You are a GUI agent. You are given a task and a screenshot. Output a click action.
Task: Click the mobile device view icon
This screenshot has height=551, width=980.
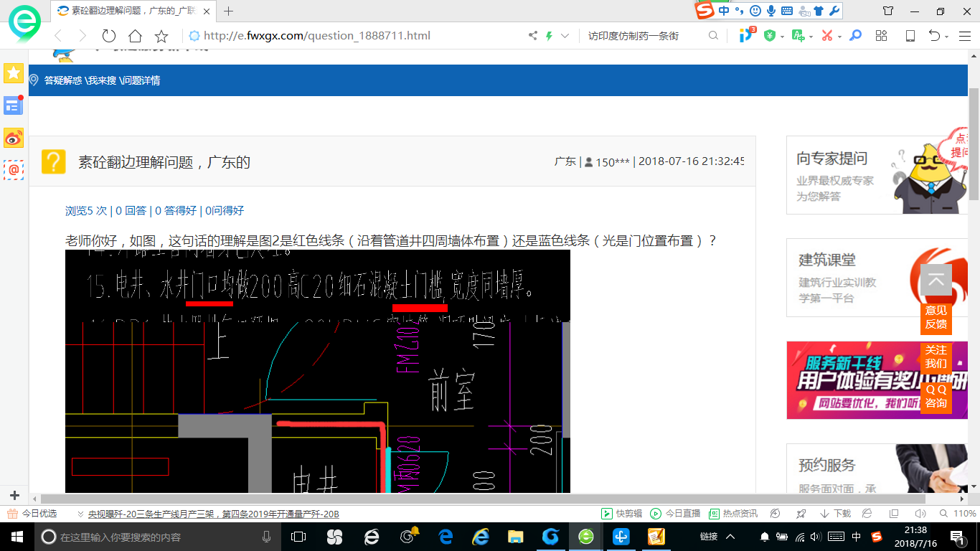pos(910,36)
